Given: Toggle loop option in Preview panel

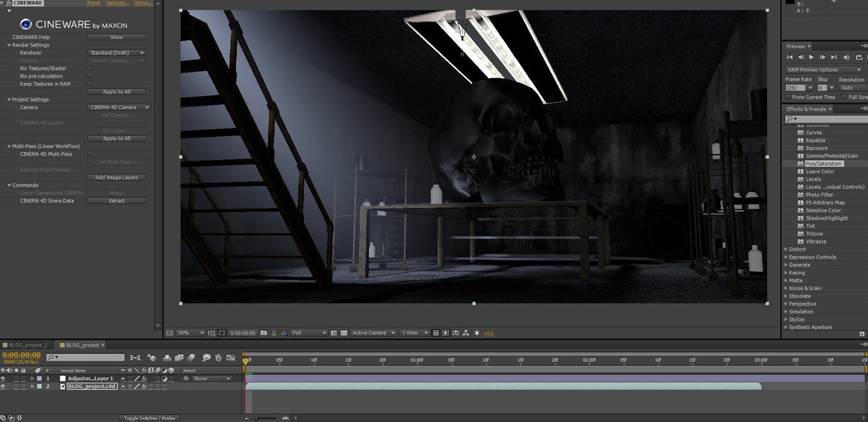Looking at the screenshot, I should tap(859, 57).
